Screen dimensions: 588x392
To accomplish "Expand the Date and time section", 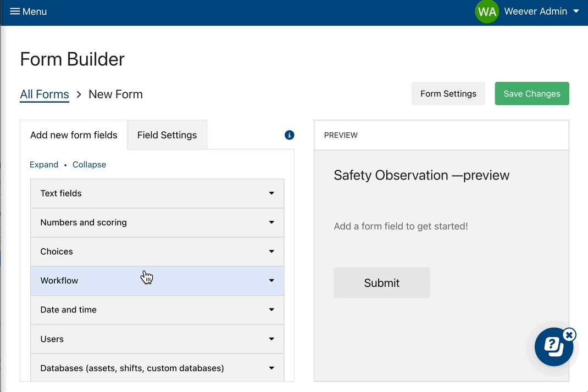I will [x=271, y=310].
